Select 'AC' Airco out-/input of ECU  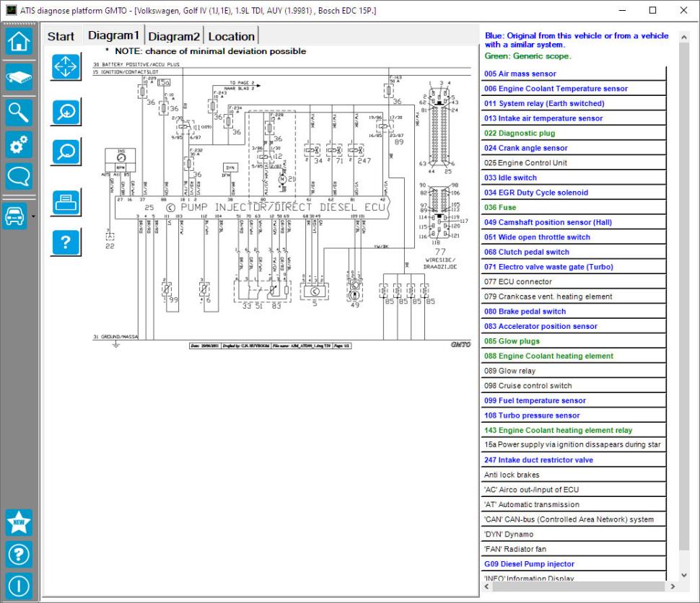(x=573, y=490)
